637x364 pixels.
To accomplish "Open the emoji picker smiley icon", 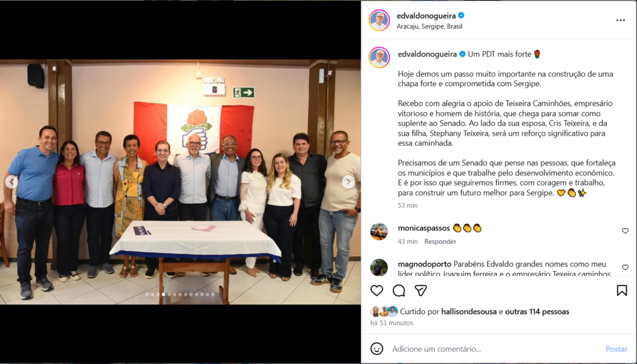I will click(x=377, y=349).
